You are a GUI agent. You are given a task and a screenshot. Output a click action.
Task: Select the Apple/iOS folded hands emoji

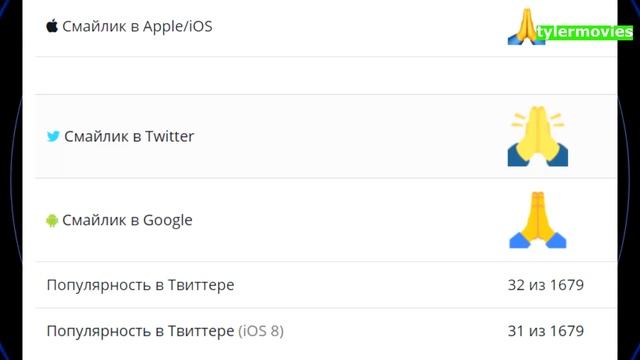pos(526,26)
